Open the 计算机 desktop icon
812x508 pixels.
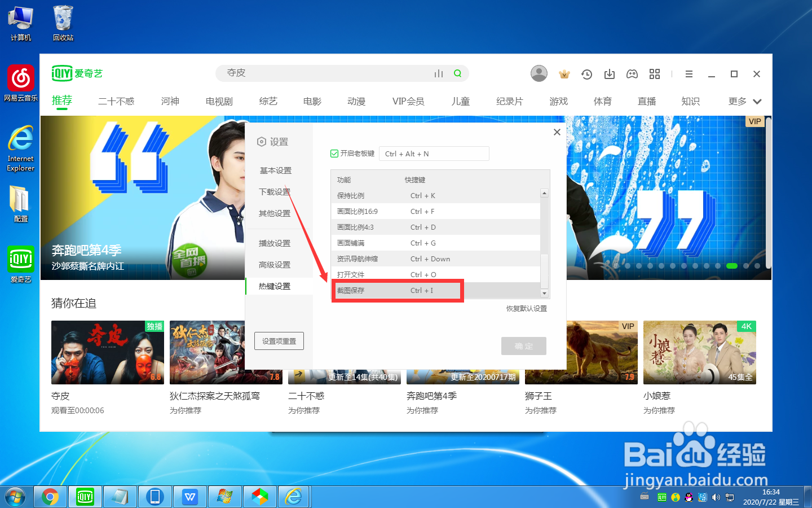(21, 23)
